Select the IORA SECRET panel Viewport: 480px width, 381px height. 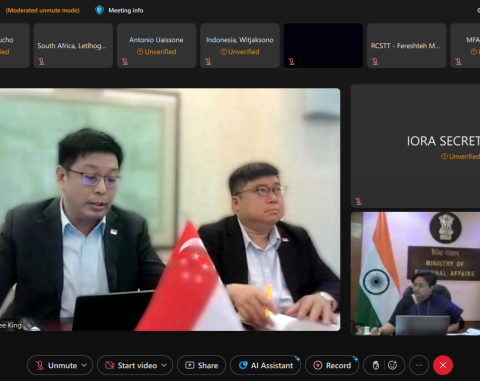(x=415, y=146)
